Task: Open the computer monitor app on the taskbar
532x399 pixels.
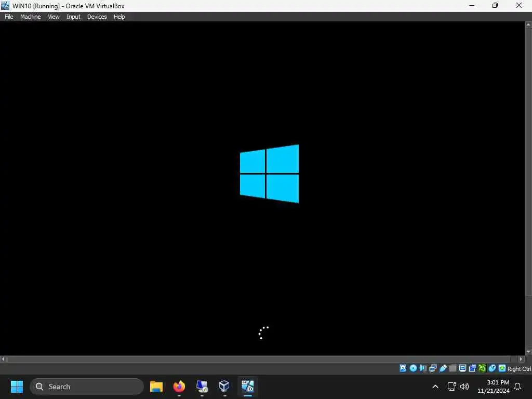Action: tap(202, 387)
